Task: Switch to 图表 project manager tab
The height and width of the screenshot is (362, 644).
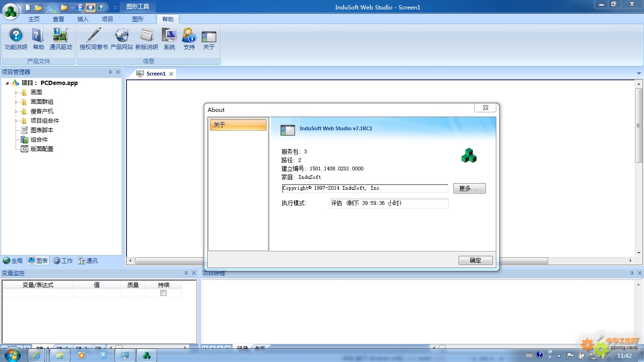Action: (38, 261)
